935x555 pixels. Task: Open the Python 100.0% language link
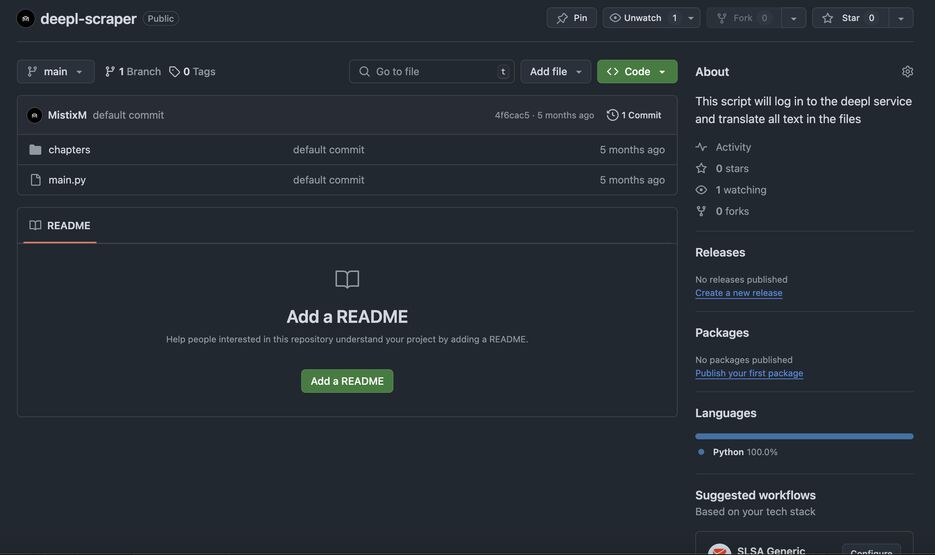(x=745, y=452)
